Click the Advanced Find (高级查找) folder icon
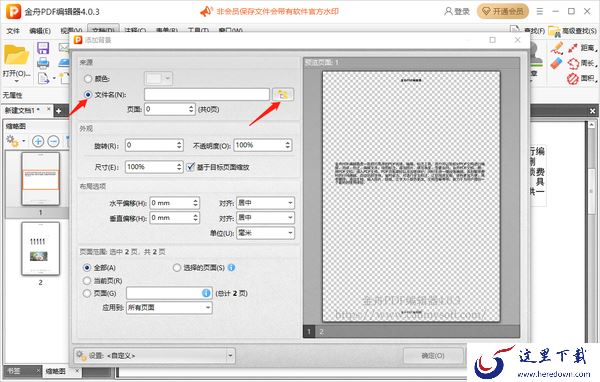This screenshot has width=600, height=382. click(554, 31)
